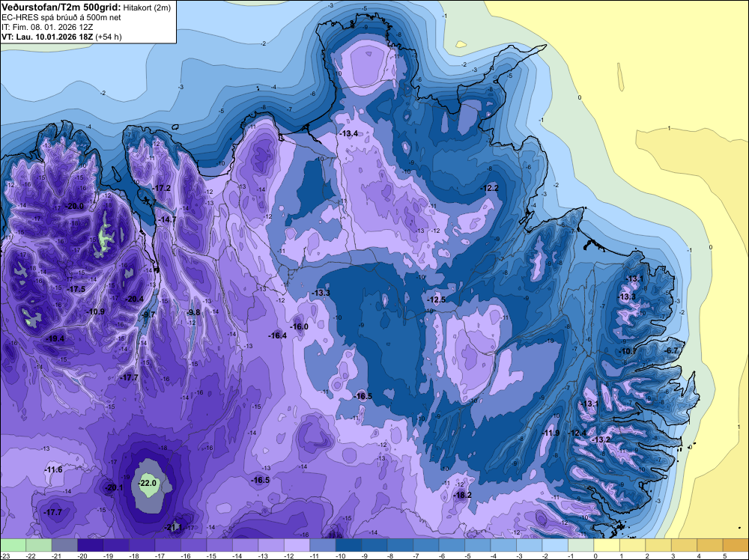Select the darkest blue legend swatch between -10 and -9
This screenshot has width=749, height=560.
point(349,545)
